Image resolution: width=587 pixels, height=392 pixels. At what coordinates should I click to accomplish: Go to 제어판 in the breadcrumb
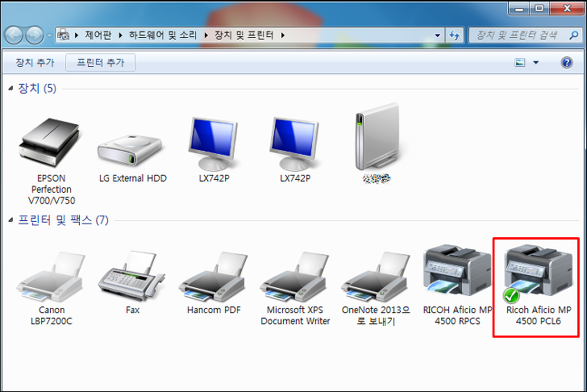[98, 35]
